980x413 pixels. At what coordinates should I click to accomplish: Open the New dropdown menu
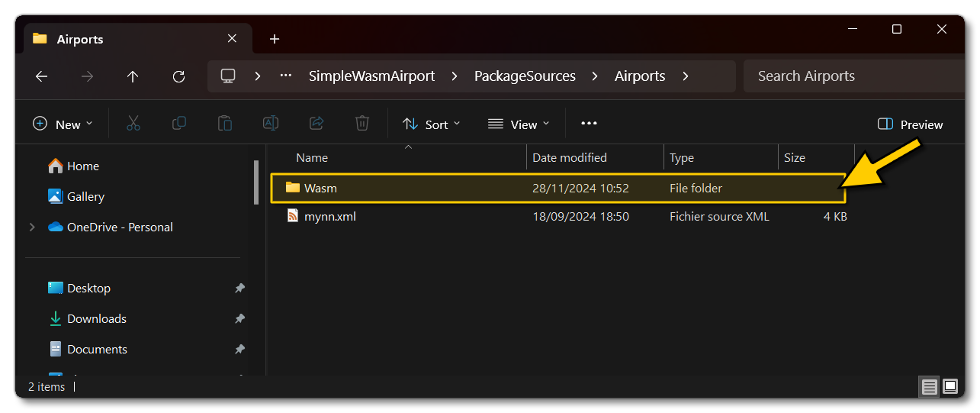coord(63,124)
